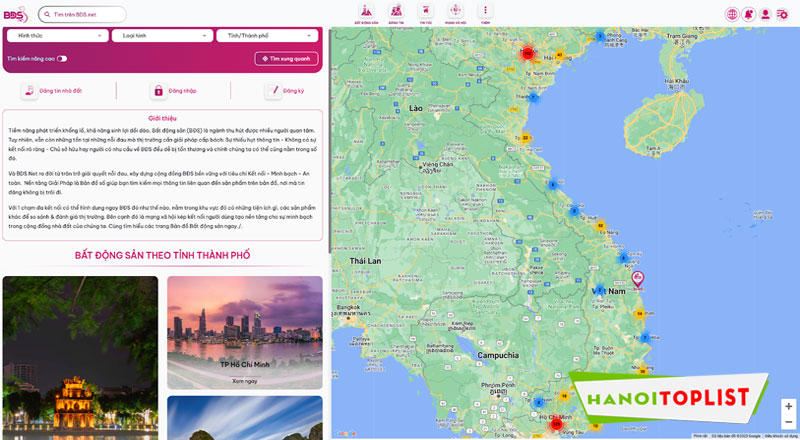The image size is (800, 440).
Task: Click the notification bell icon
Action: pos(748,14)
